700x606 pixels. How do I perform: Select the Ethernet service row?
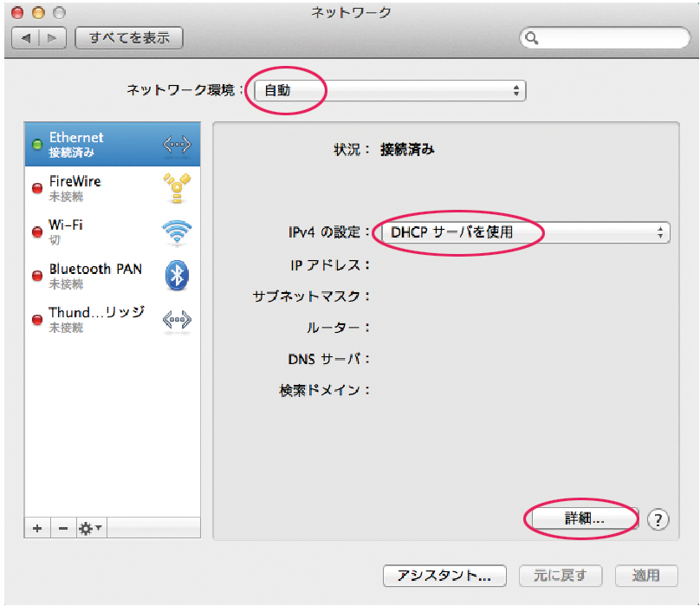[113, 145]
